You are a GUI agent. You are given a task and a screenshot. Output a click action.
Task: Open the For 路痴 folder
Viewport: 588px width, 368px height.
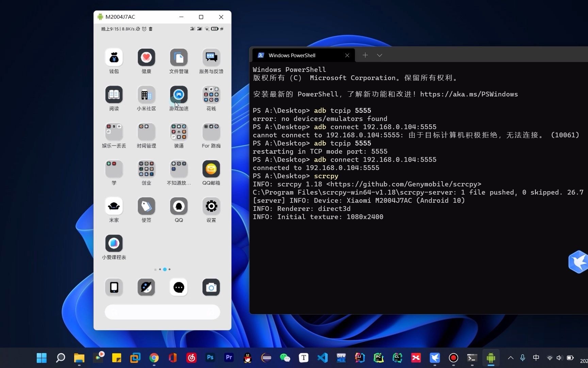point(211,132)
